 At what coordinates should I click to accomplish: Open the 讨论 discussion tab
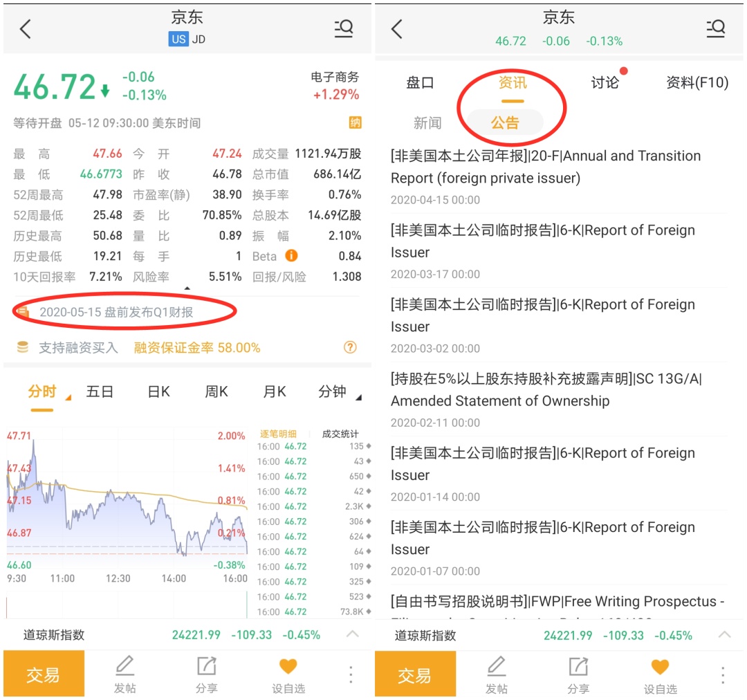point(605,83)
